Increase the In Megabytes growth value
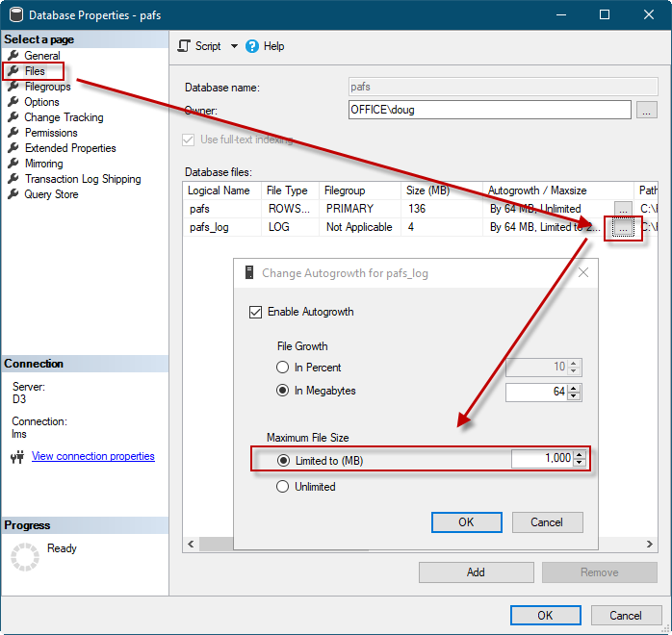This screenshot has width=672, height=635. tap(575, 388)
